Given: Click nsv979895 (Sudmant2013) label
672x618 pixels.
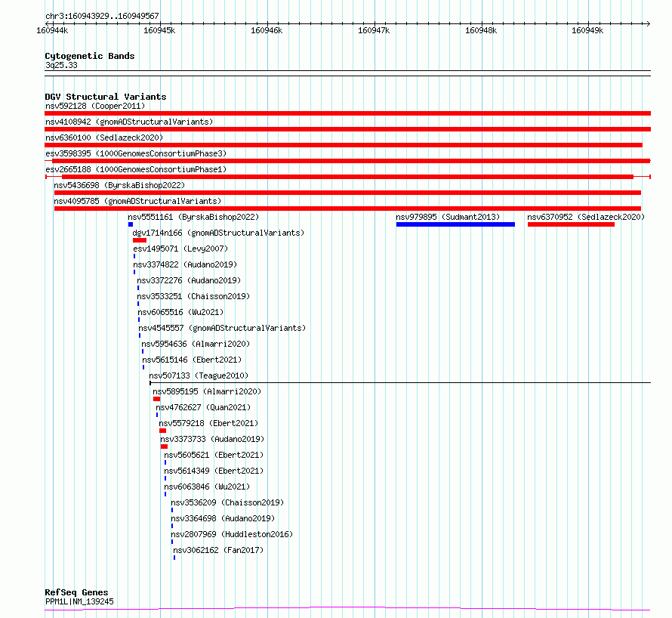Looking at the screenshot, I should 448,217.
